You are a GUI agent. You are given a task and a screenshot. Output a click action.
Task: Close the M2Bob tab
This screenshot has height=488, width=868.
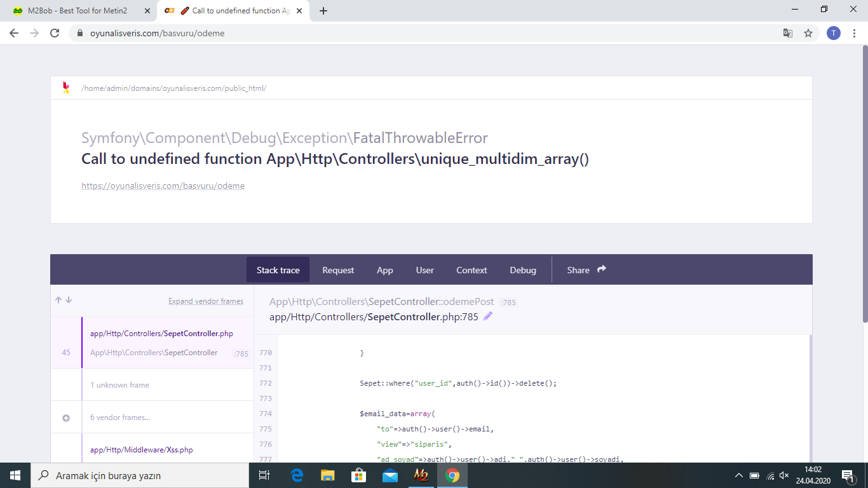point(147,11)
